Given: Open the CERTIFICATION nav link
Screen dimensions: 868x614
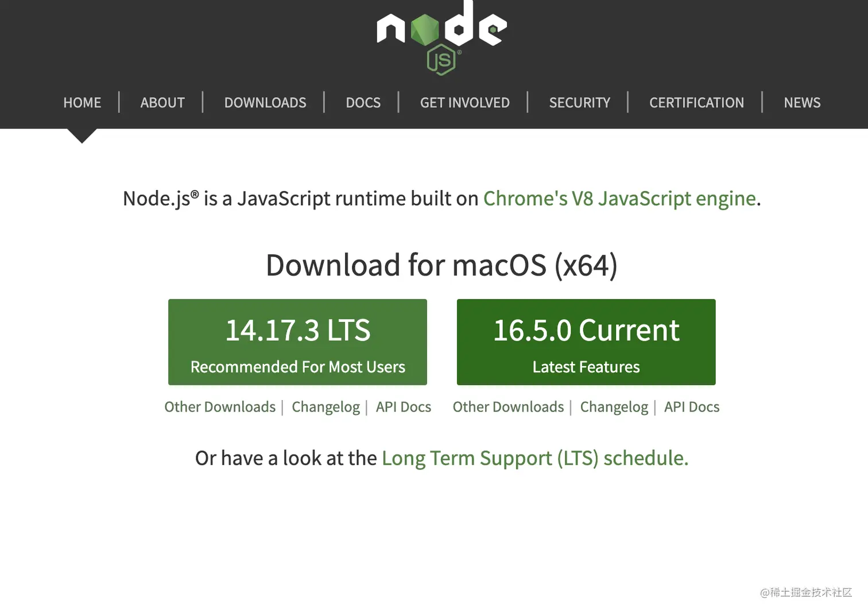Looking at the screenshot, I should point(697,103).
